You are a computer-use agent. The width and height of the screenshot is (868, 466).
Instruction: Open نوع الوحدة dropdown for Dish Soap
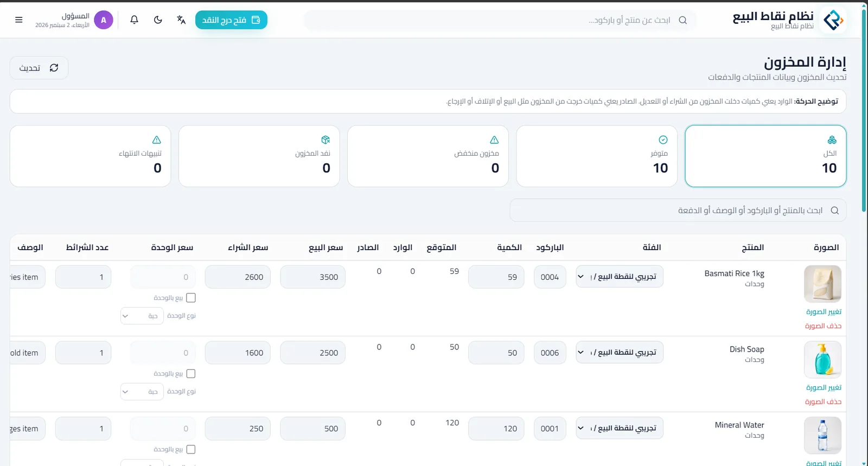(142, 392)
